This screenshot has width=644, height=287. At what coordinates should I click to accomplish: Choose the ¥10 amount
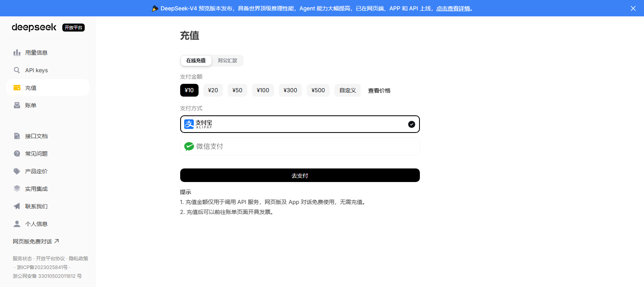189,90
